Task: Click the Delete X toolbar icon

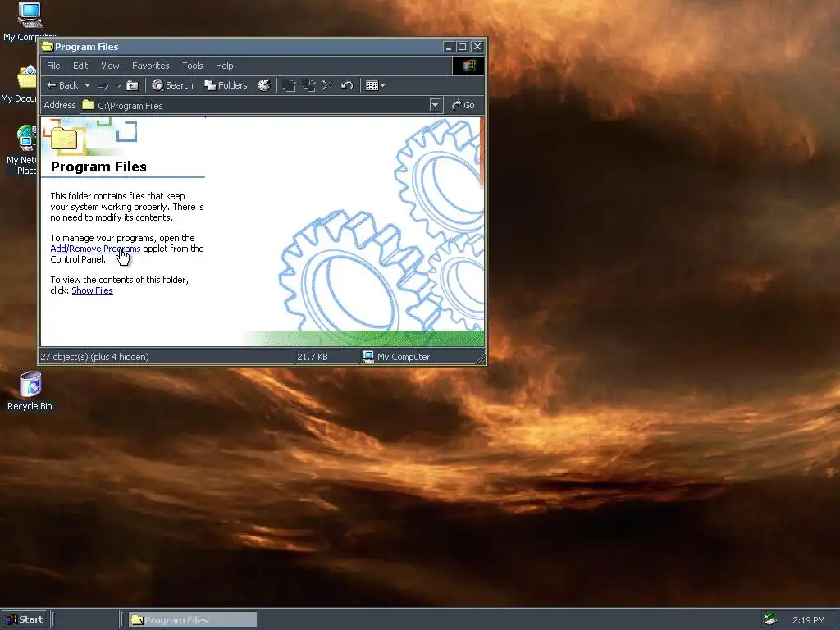Action: pos(327,85)
